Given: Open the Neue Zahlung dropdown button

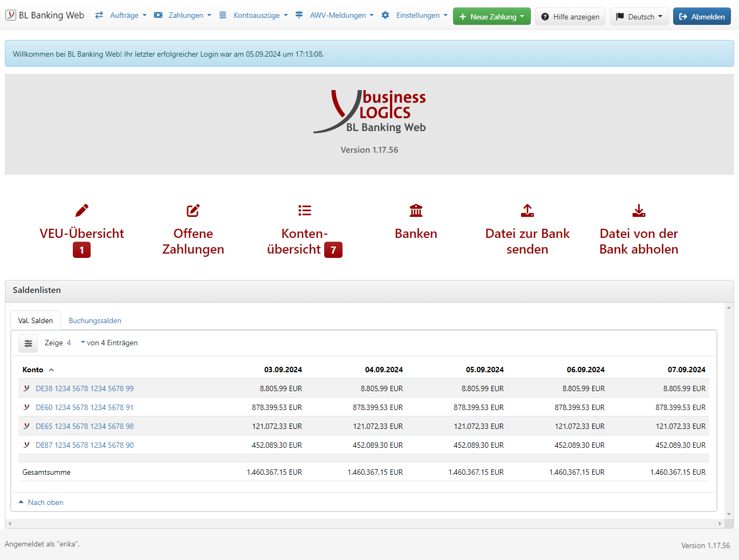Looking at the screenshot, I should click(492, 16).
